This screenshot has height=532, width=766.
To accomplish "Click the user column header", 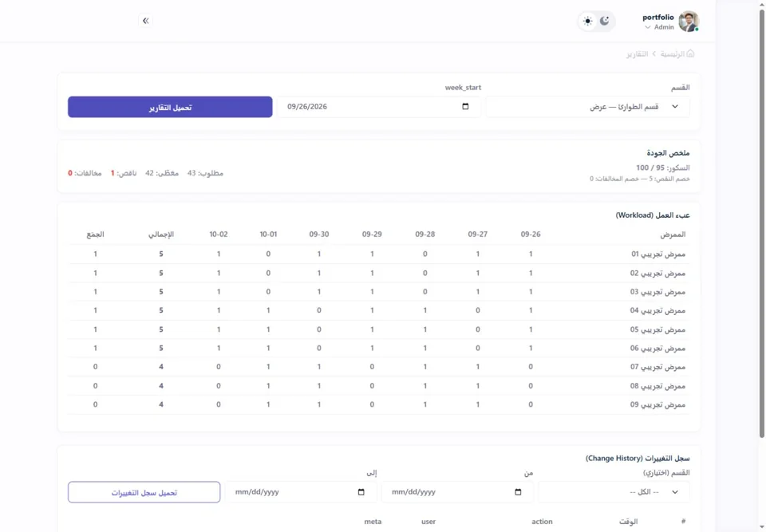I will coord(428,522).
